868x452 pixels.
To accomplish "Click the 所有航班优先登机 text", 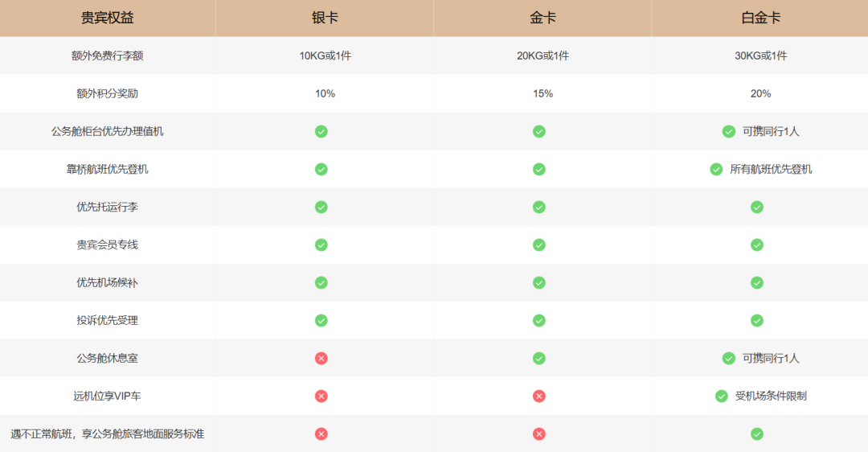I will [x=771, y=169].
